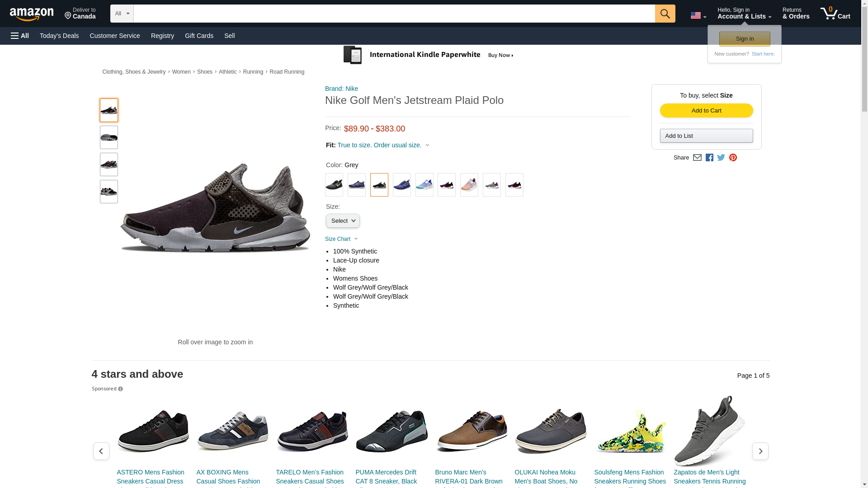Open the US flag language selector

pyautogui.click(x=698, y=15)
